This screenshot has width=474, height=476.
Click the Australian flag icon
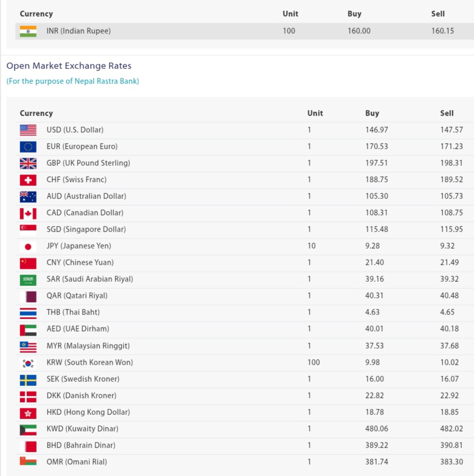coord(28,196)
